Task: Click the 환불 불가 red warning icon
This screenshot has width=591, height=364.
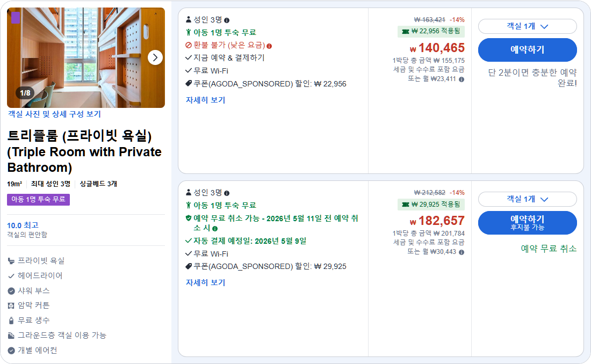Action: [188, 46]
